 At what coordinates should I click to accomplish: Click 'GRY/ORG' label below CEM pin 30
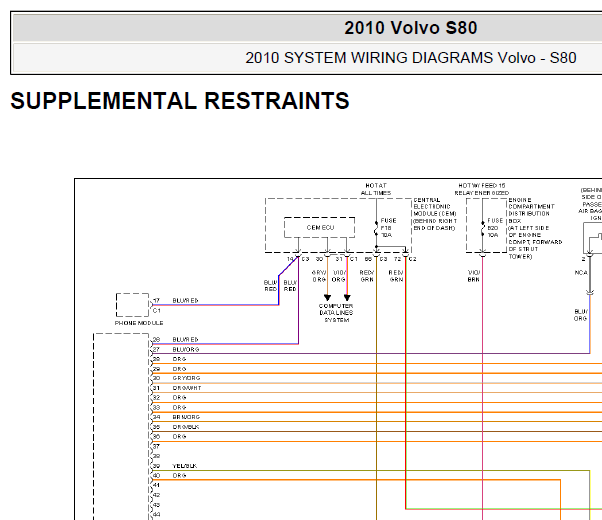[319, 276]
